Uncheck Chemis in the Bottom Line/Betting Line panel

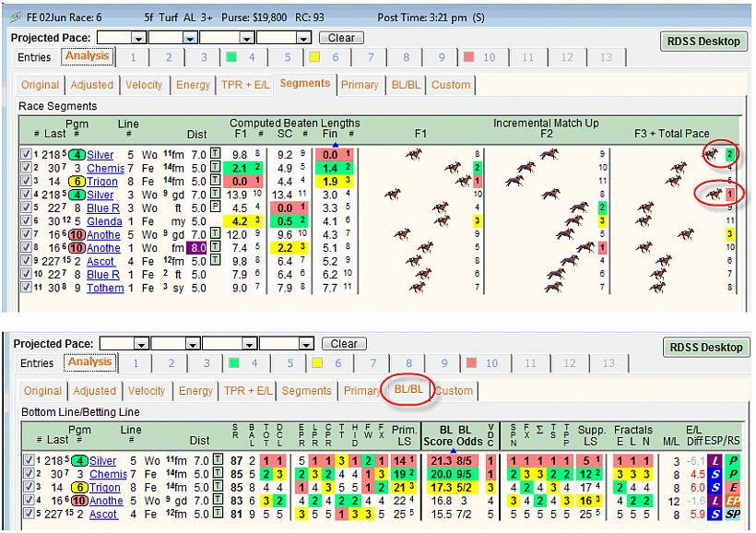[x=29, y=474]
